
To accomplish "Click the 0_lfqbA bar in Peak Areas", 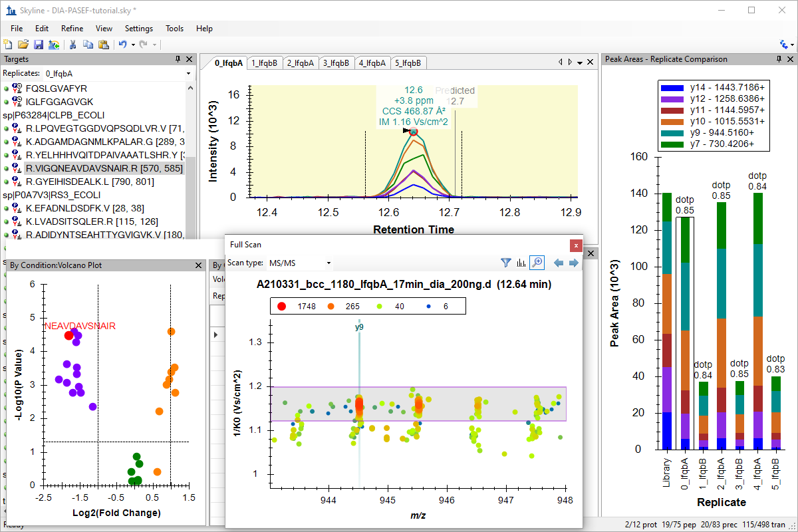I will (684, 333).
